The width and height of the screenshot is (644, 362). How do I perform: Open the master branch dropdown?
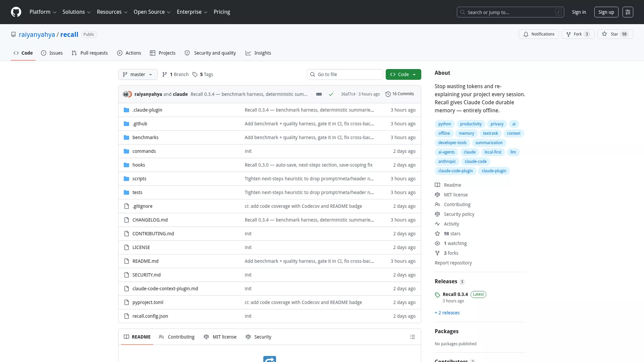pos(138,74)
